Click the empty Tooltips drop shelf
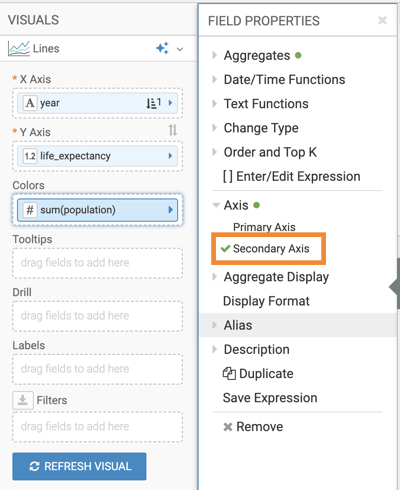 pos(97,263)
